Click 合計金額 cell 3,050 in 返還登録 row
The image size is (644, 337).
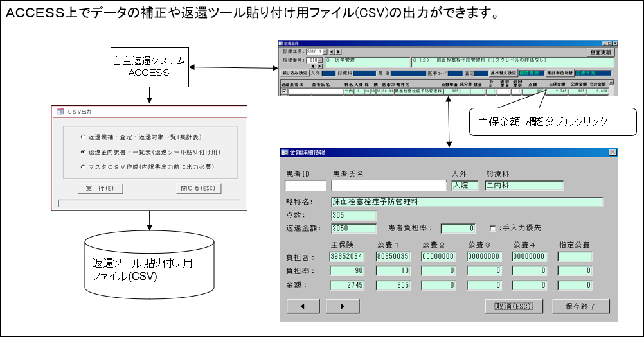tap(597, 91)
